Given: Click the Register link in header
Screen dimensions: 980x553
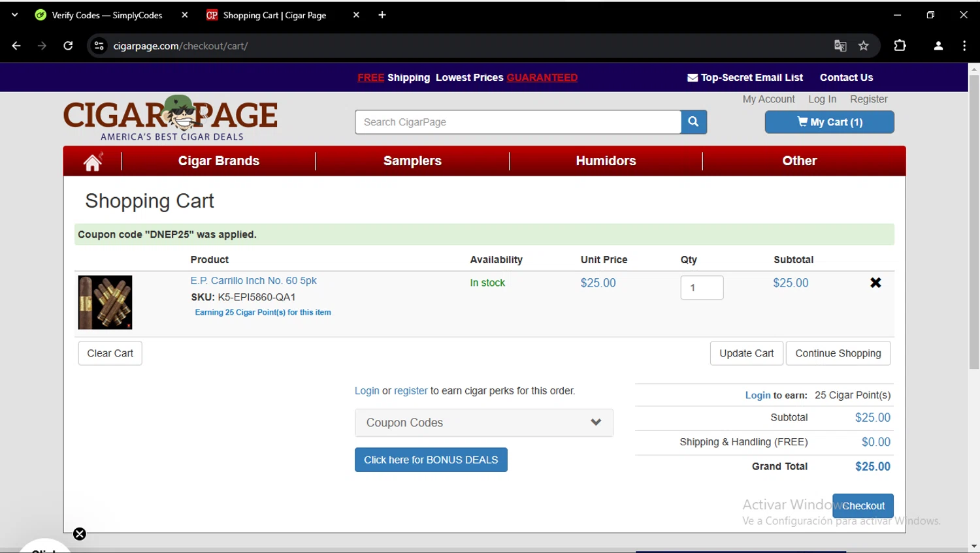Looking at the screenshot, I should [x=868, y=99].
